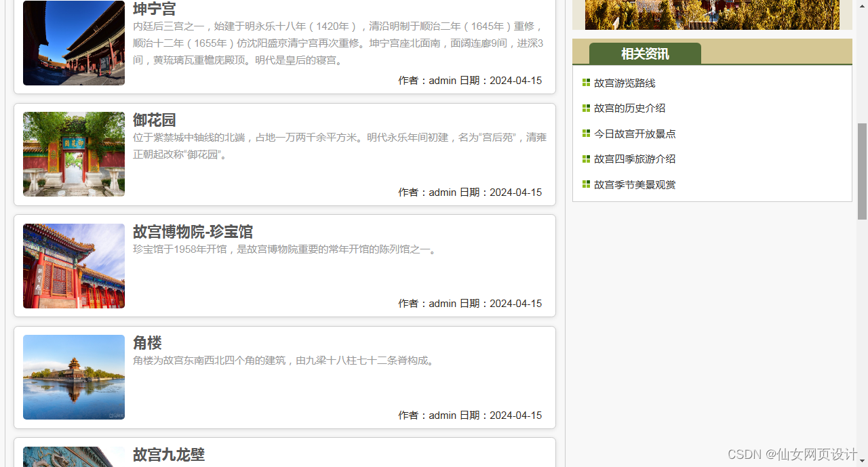Image resolution: width=868 pixels, height=467 pixels.
Task: Open the 故宫九龙壁 article title
Action: (x=169, y=455)
